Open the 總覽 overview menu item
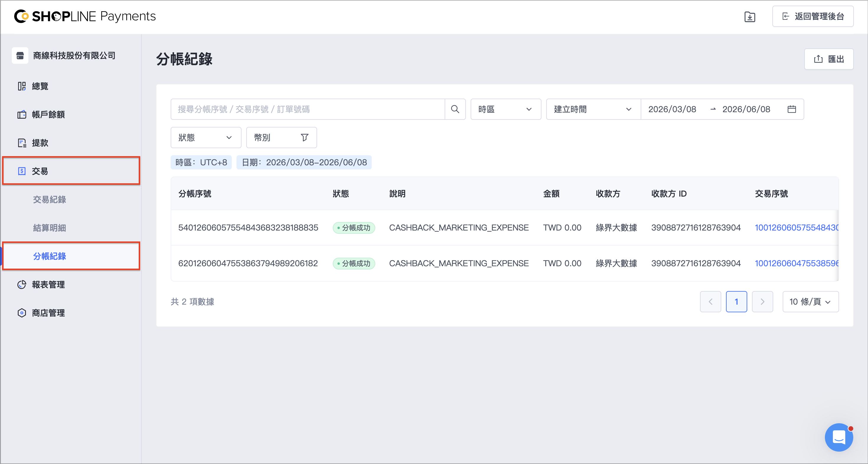 (x=71, y=86)
